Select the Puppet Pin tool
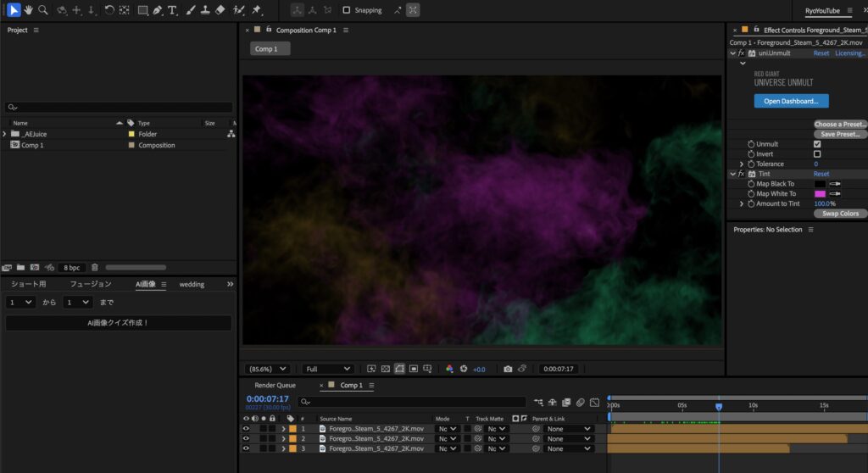The width and height of the screenshot is (868, 473). 257,10
